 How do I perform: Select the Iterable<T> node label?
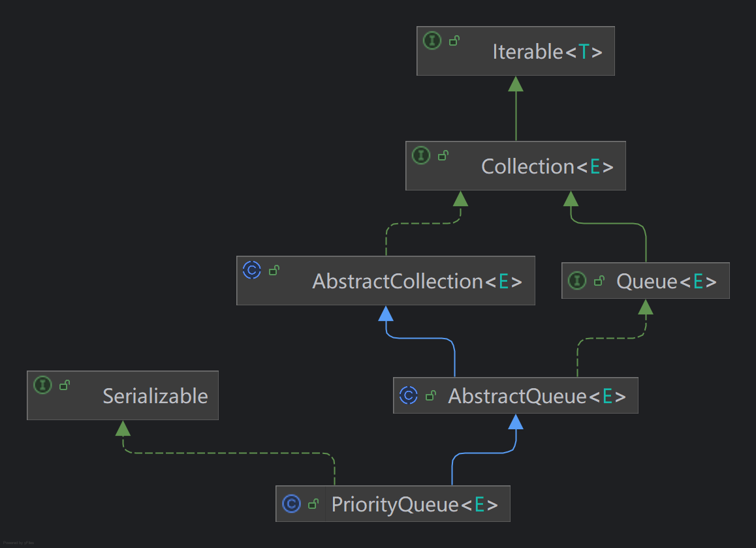click(547, 52)
